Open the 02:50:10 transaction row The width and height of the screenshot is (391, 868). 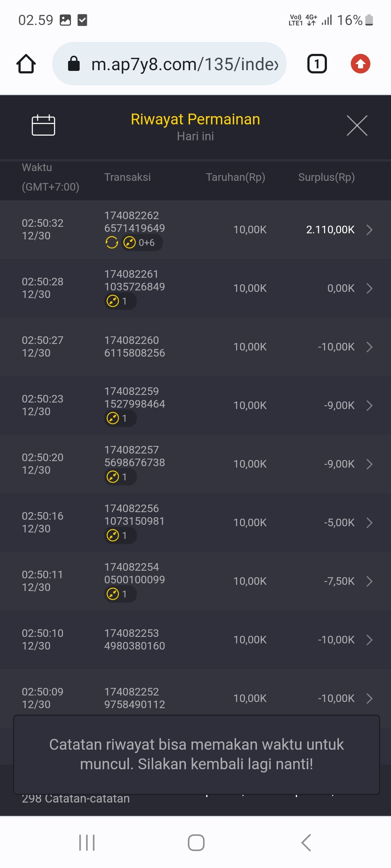pyautogui.click(x=195, y=640)
